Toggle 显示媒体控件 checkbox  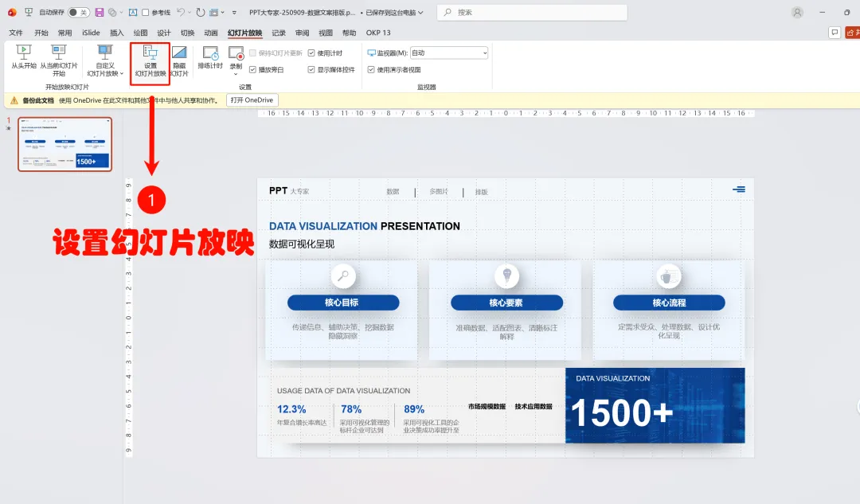[x=311, y=69]
